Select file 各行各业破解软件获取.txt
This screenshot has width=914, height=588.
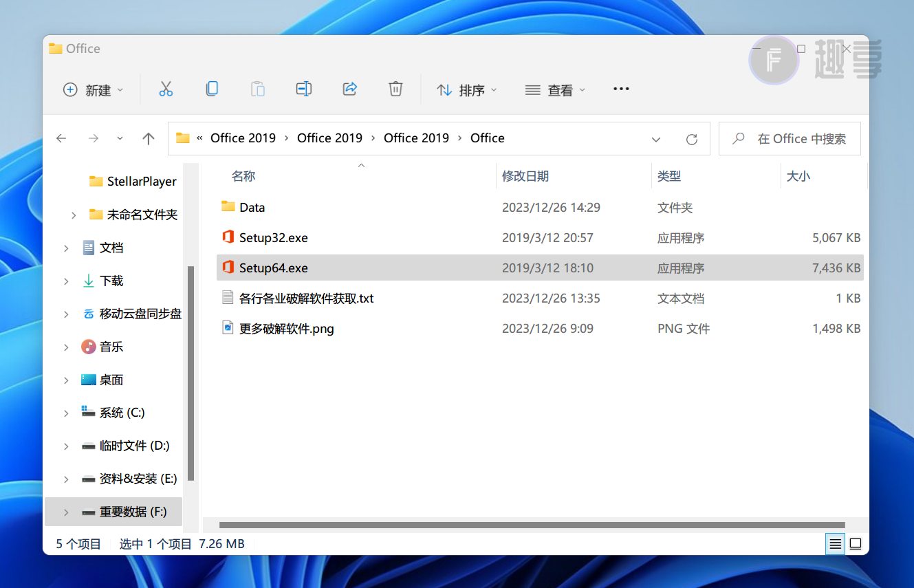pyautogui.click(x=307, y=298)
